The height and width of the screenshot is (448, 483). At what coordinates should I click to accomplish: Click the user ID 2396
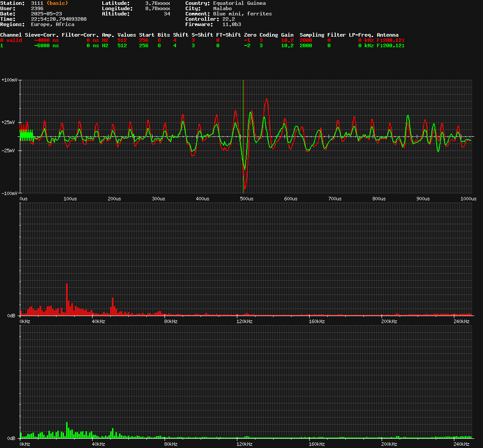(37, 8)
